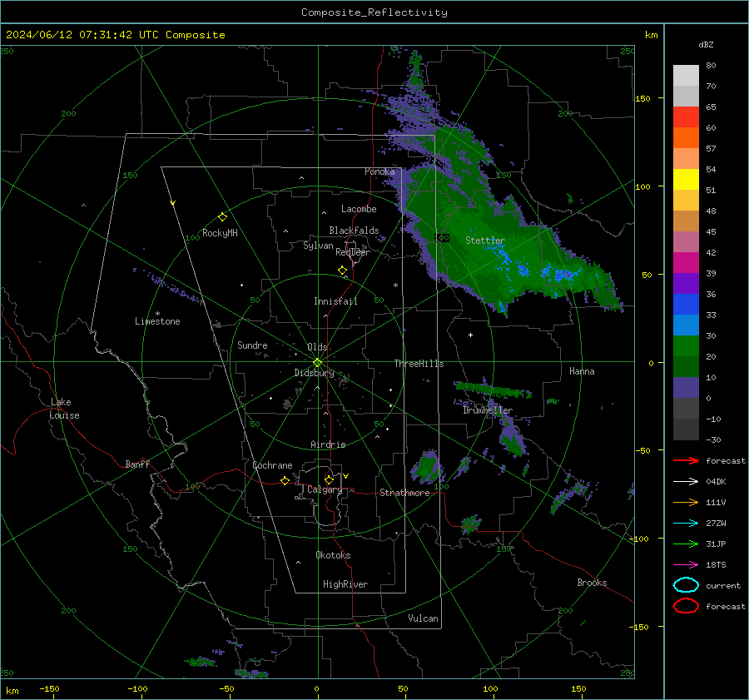Click the Lake Louise label

pos(64,409)
